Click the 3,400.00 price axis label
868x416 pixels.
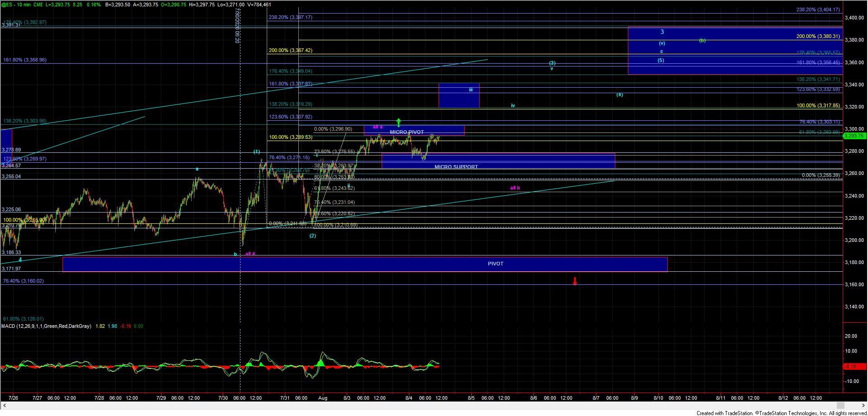coord(855,18)
